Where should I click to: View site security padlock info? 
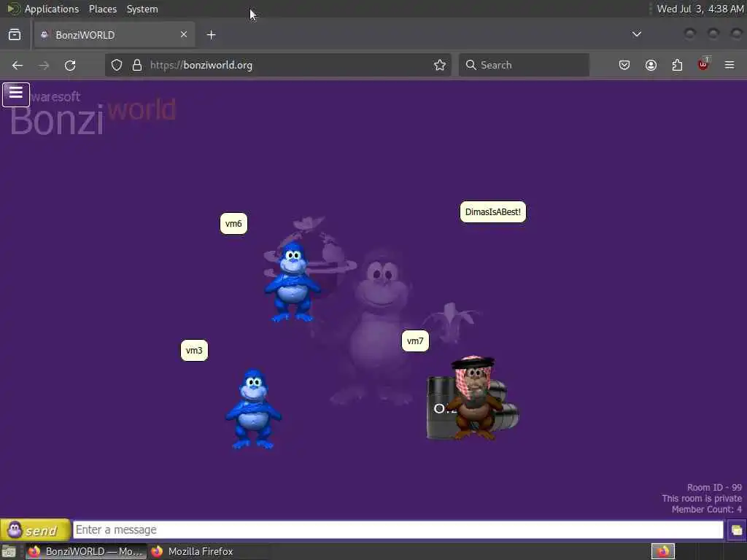(x=137, y=65)
